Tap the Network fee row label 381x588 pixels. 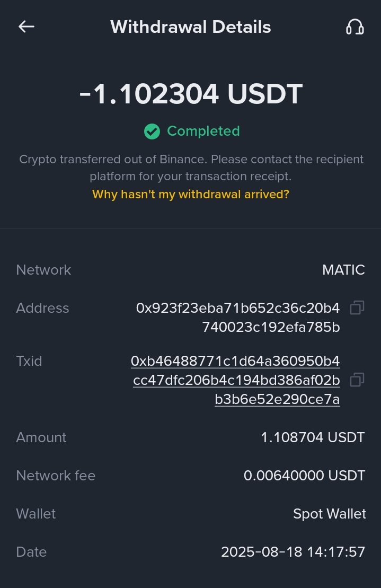pyautogui.click(x=56, y=476)
